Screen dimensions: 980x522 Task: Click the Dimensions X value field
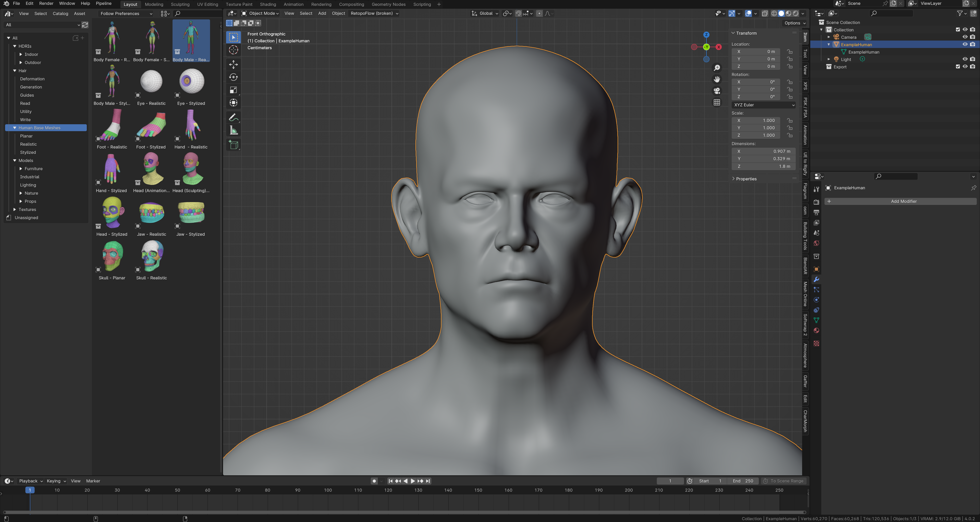point(764,151)
